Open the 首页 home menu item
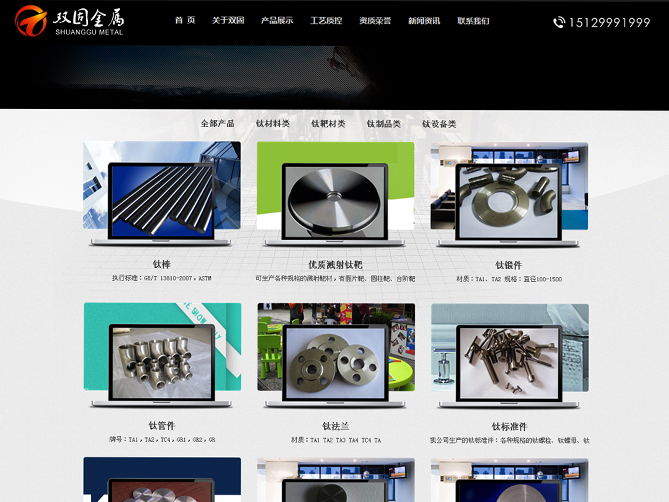 point(185,21)
